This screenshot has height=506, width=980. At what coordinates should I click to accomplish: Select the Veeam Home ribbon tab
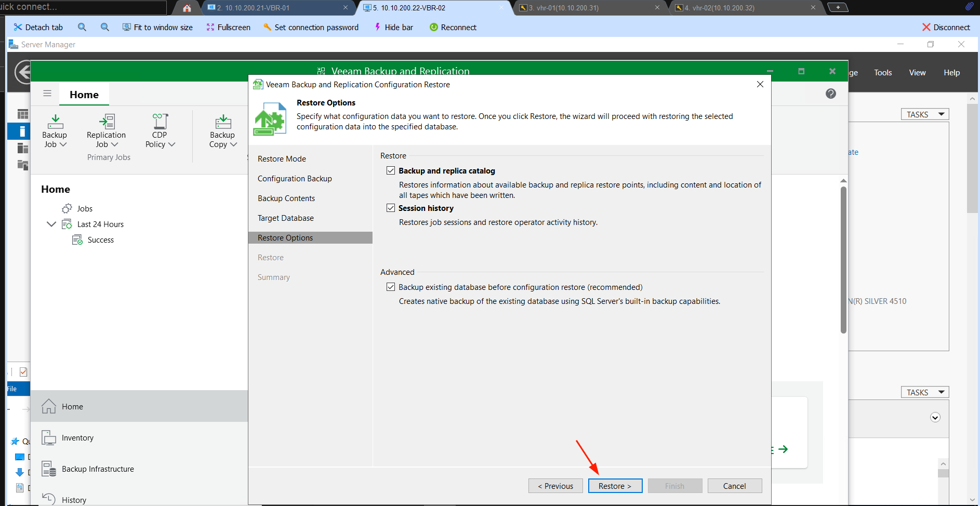pyautogui.click(x=84, y=95)
